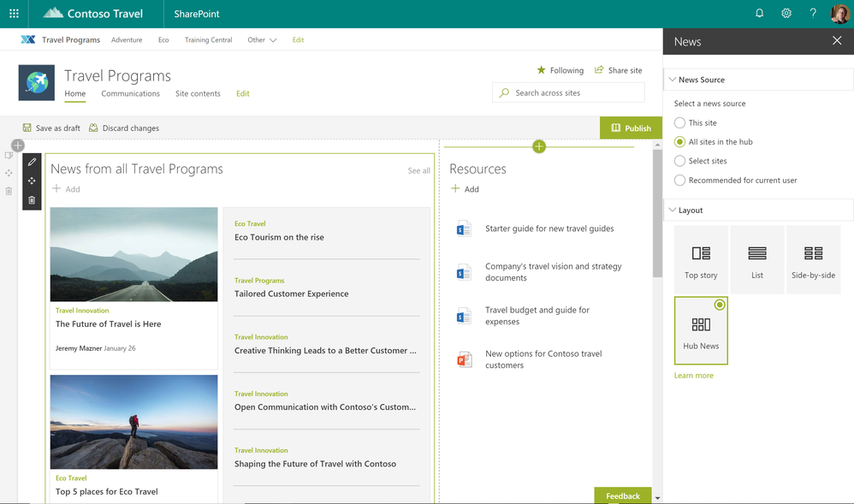Click the section move icon at left margin

(x=9, y=173)
